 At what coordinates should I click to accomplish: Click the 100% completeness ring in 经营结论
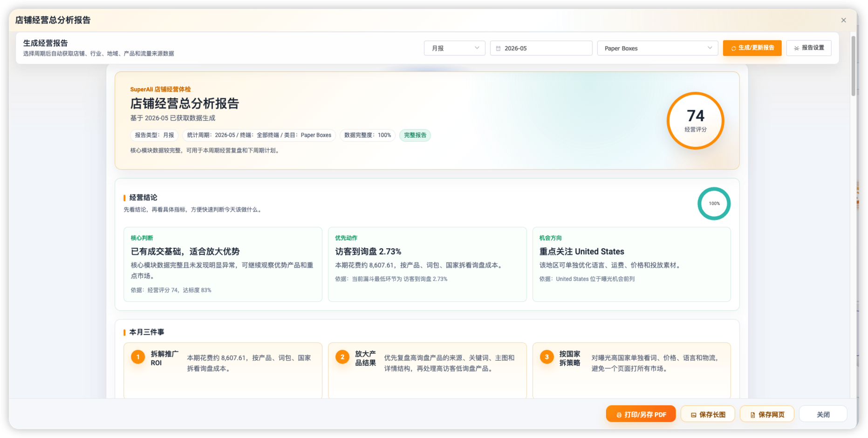(x=714, y=204)
